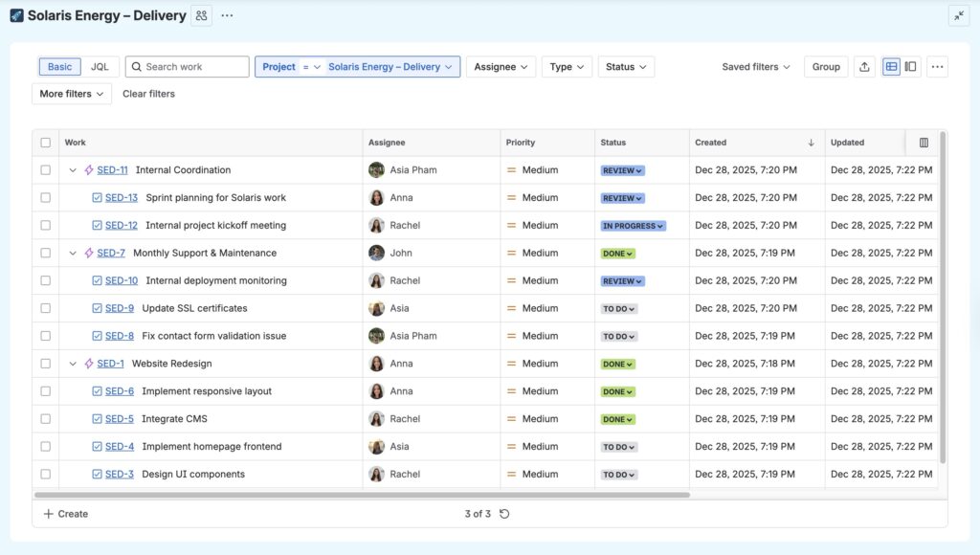Click the collapse icon in the top right corner
The width and height of the screenshot is (980, 555).
(959, 15)
